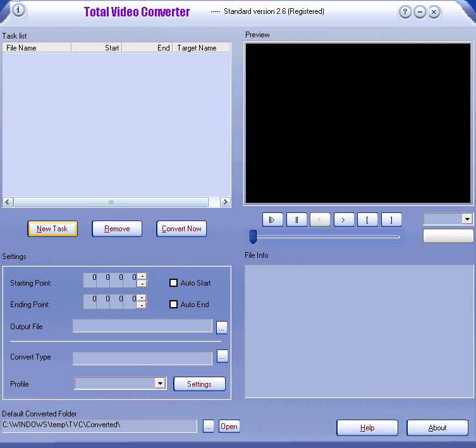This screenshot has height=448, width=476.
Task: Enable the Auto End checkbox
Action: pos(173,305)
